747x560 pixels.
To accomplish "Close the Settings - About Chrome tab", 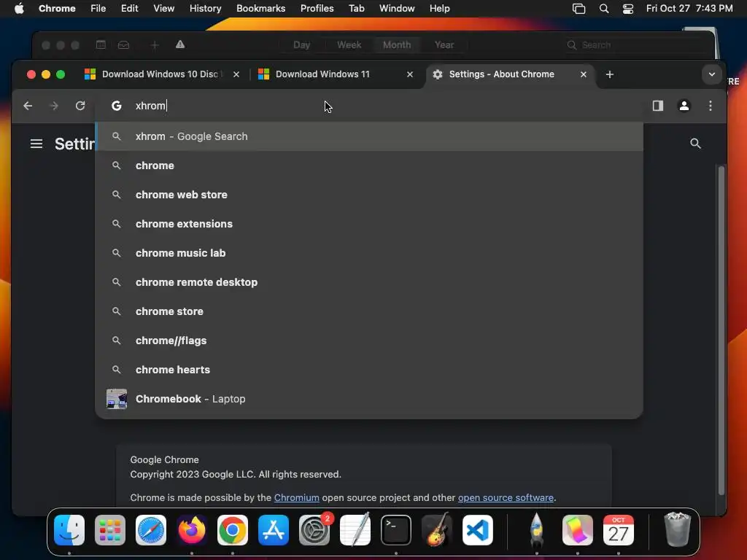I will tap(583, 74).
